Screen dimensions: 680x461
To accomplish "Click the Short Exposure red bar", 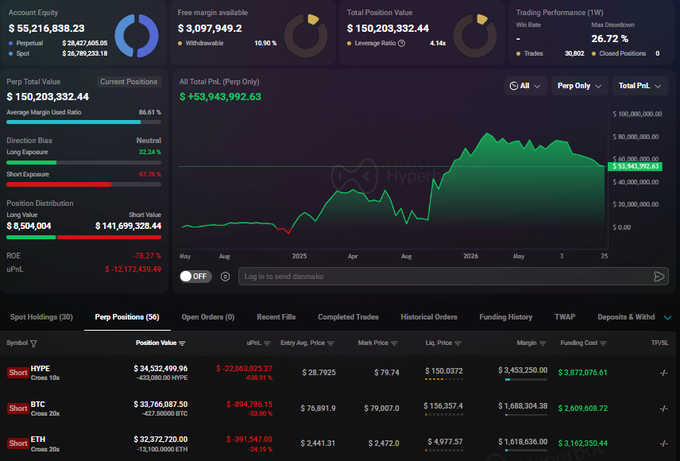I will pos(59,185).
